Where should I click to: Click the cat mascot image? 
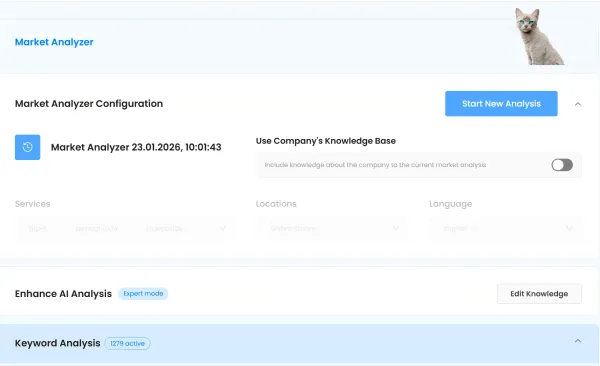(540, 37)
